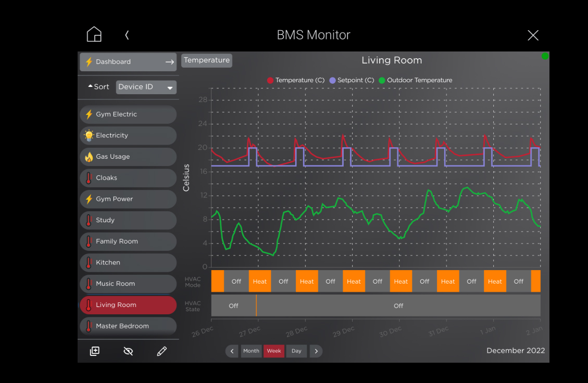Toggle the Outdoor Temperature legend series
588x383 pixels.
[x=416, y=80]
